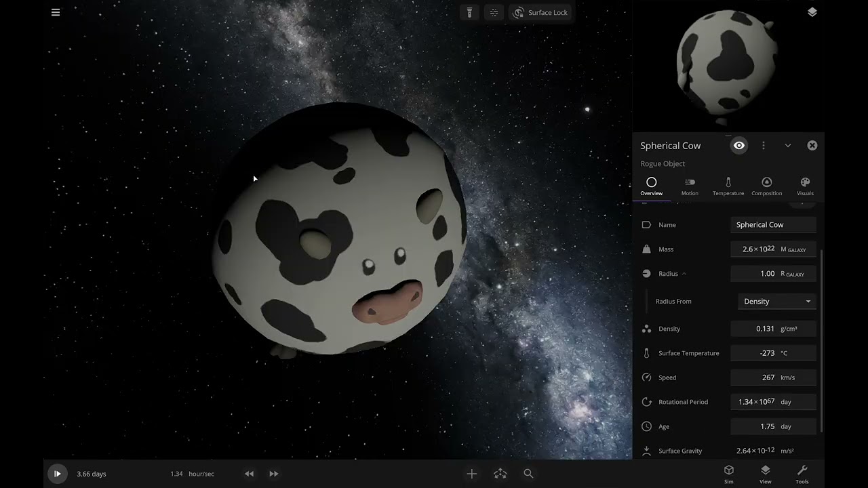Open the hamburger main menu
868x488 pixels.
click(56, 12)
